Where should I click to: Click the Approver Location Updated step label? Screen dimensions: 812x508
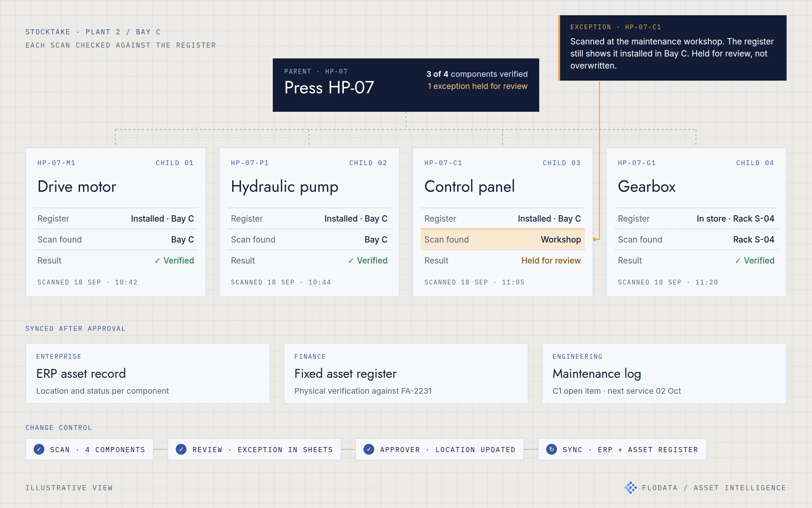[x=448, y=450]
